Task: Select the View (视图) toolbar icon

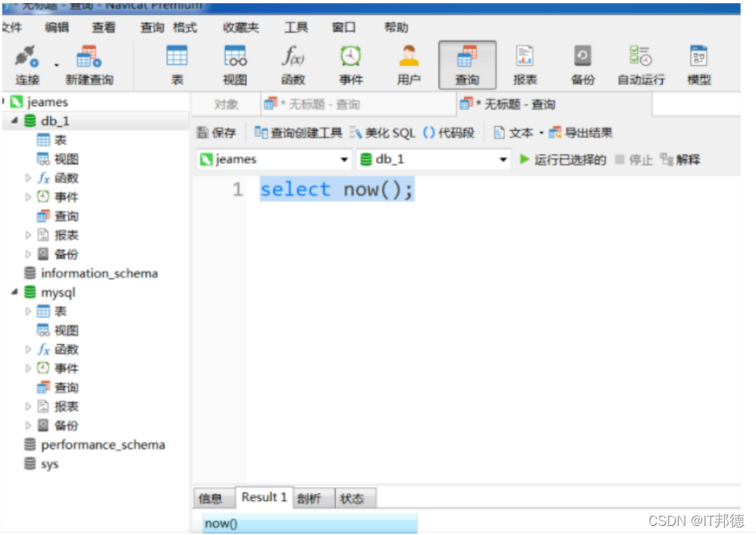Action: point(235,65)
